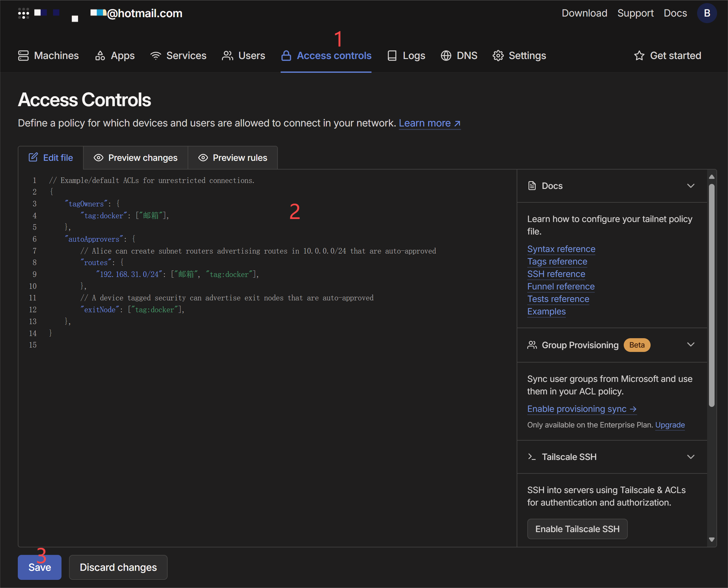
Task: Collapse the Tailscale SSH section
Action: pos(691,457)
